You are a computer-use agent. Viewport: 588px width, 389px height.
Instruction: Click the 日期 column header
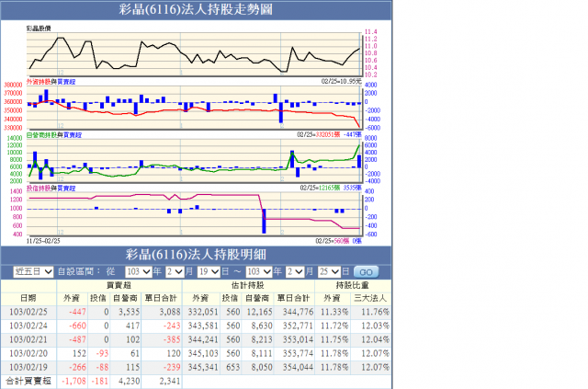point(28,298)
